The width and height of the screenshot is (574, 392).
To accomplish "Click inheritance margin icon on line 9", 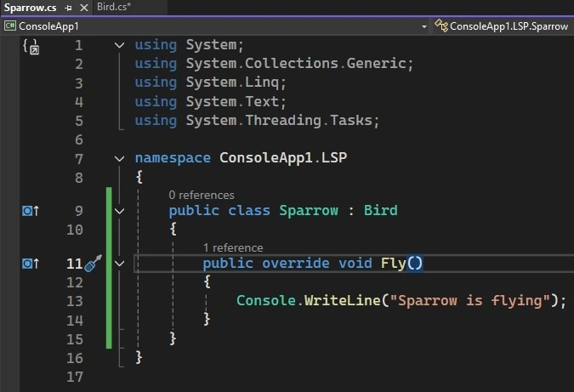I will click(x=31, y=211).
